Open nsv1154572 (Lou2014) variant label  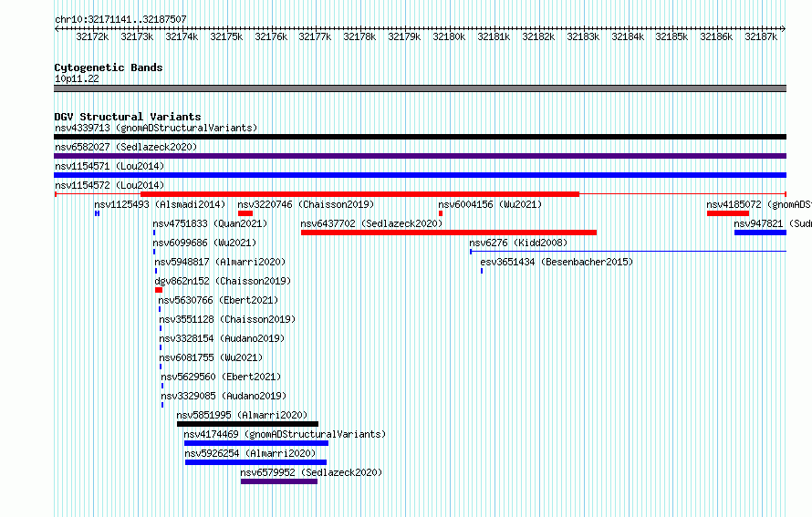point(109,185)
